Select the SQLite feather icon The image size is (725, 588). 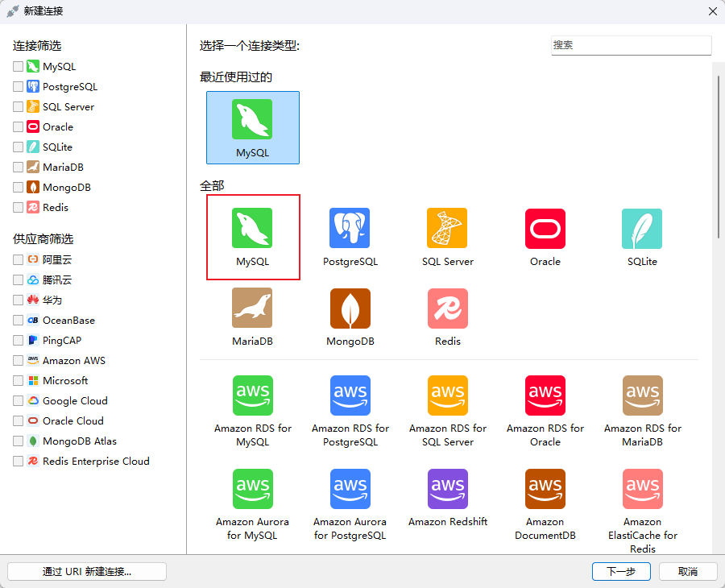pyautogui.click(x=642, y=229)
